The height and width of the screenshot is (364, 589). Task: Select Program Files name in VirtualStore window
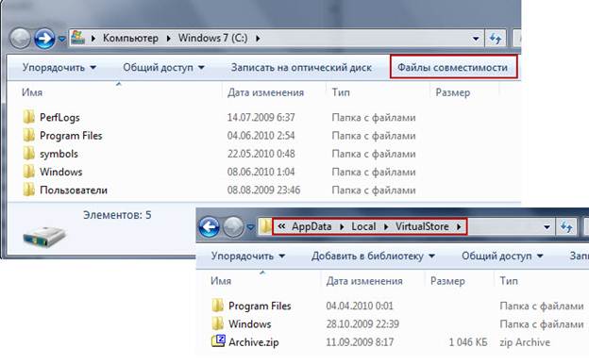coord(260,306)
